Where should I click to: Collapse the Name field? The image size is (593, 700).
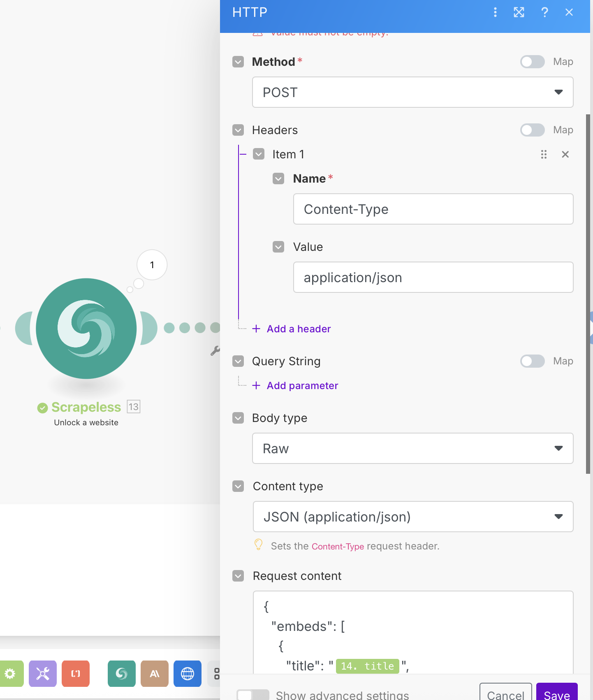(278, 178)
